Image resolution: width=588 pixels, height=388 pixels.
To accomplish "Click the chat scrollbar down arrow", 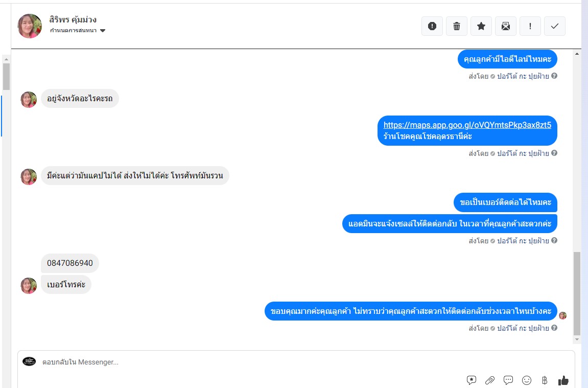I will [x=577, y=339].
